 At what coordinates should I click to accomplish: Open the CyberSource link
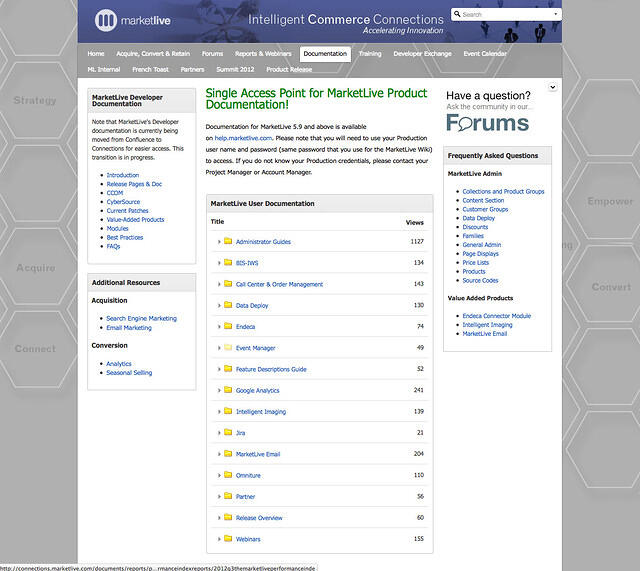tap(123, 202)
